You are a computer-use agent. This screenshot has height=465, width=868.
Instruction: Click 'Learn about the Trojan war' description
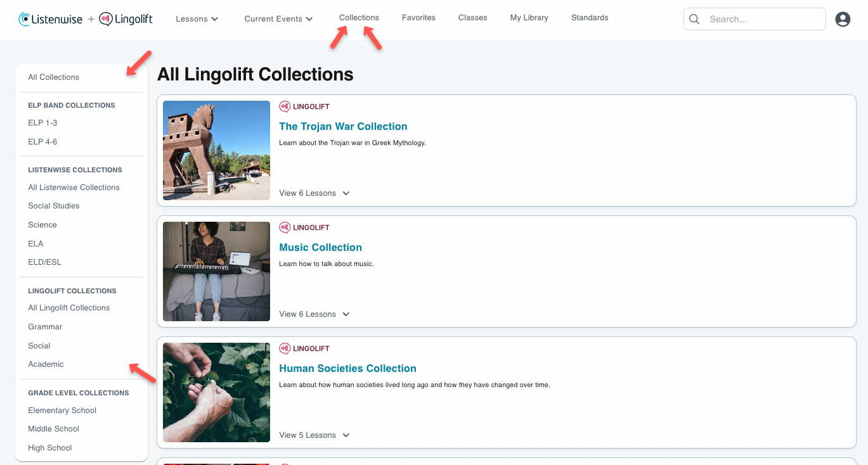[353, 143]
